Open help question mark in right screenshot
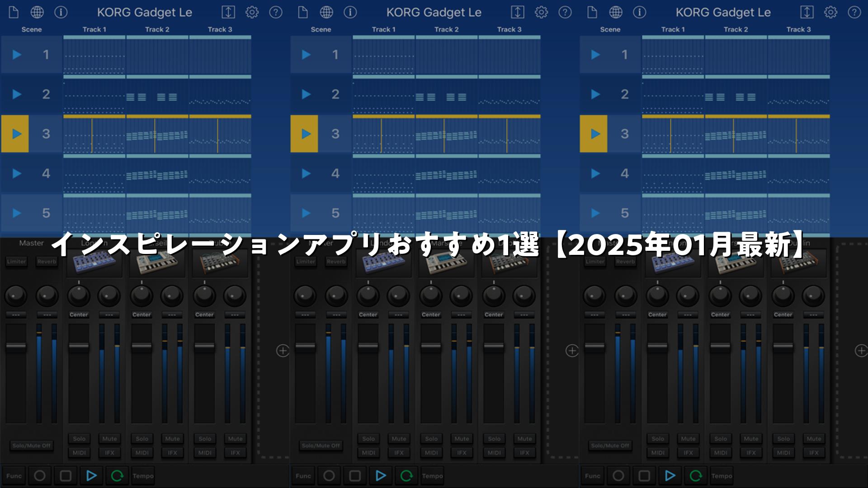This screenshot has height=488, width=868. pos(854,12)
